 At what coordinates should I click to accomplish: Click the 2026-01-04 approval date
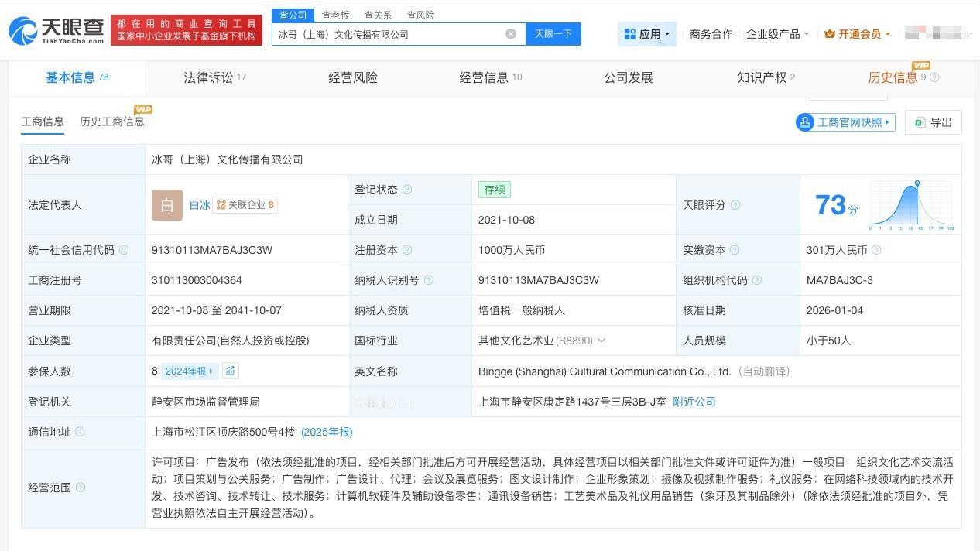(834, 310)
